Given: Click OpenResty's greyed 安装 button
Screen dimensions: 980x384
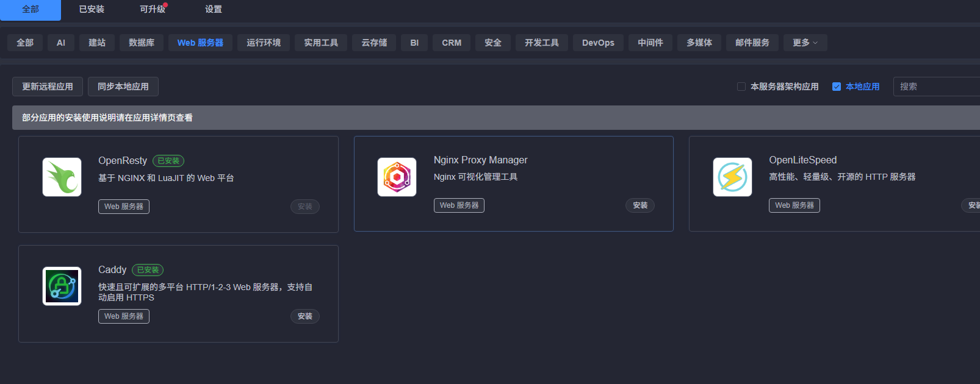Looking at the screenshot, I should click(305, 207).
